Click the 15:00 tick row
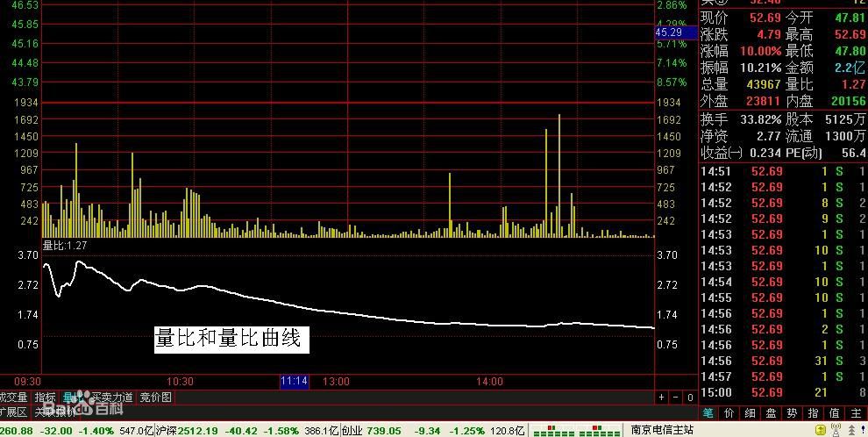This screenshot has height=437, width=868. 783,393
